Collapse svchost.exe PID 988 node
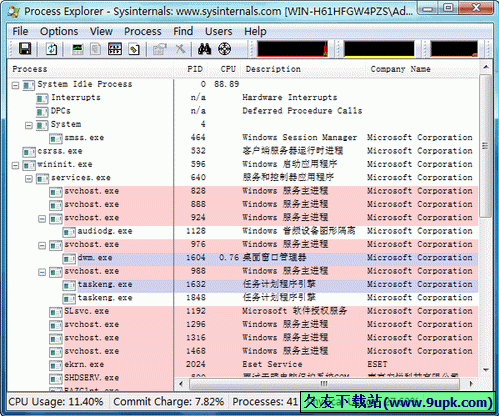499x416 pixels. [42, 272]
